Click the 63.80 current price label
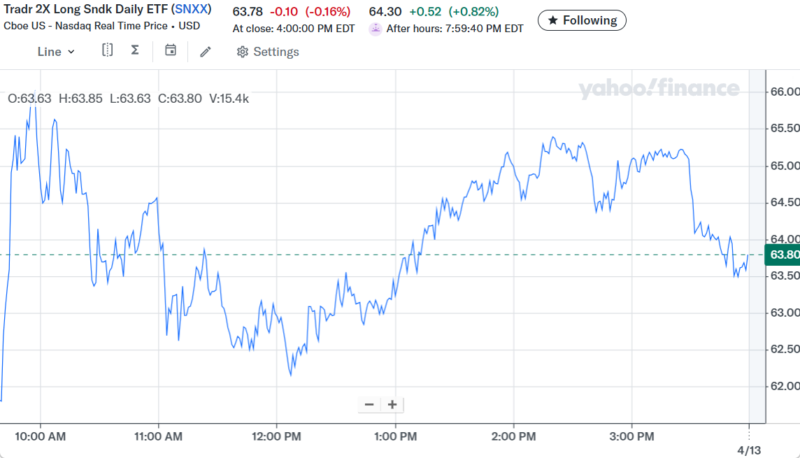The height and width of the screenshot is (458, 800). coord(783,254)
